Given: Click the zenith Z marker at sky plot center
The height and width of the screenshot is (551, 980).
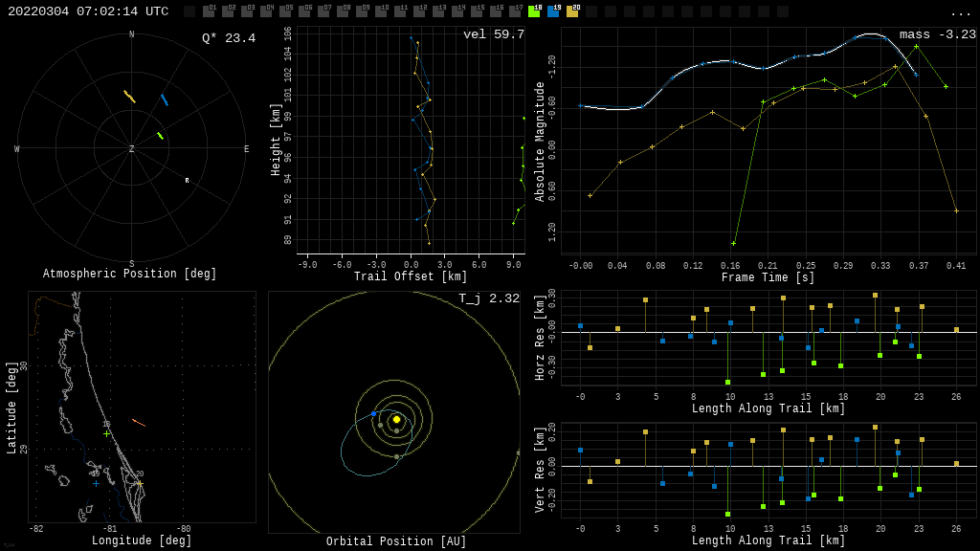Looking at the screenshot, I should click(x=132, y=149).
